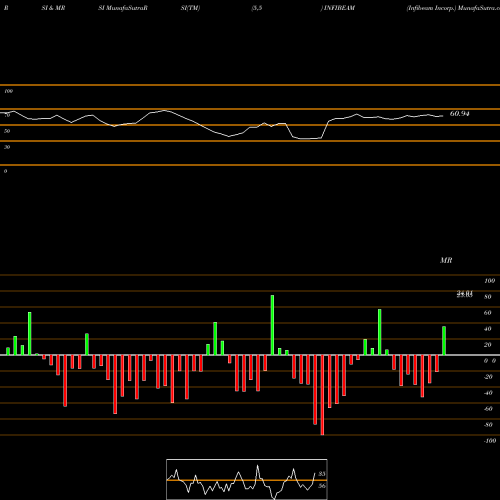Image resolution: width=500 pixels, height=500 pixels.
Task: Click the last green bar of MR histogram
Action: (444, 341)
